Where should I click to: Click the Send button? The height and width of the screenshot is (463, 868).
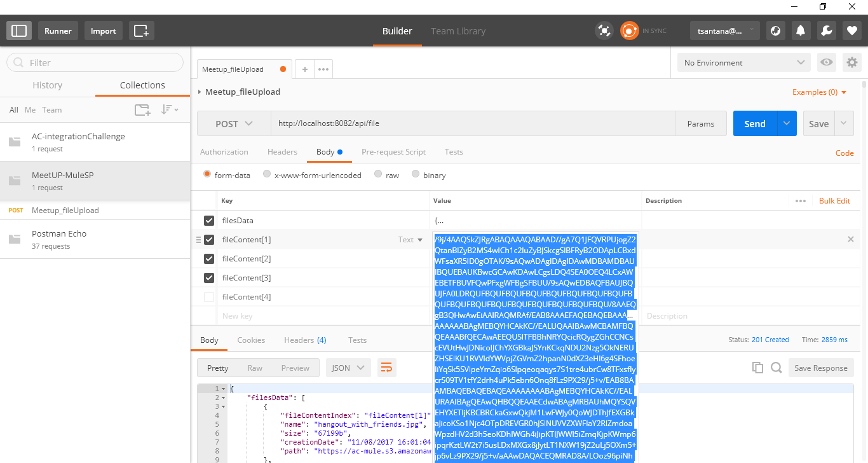[x=754, y=123]
